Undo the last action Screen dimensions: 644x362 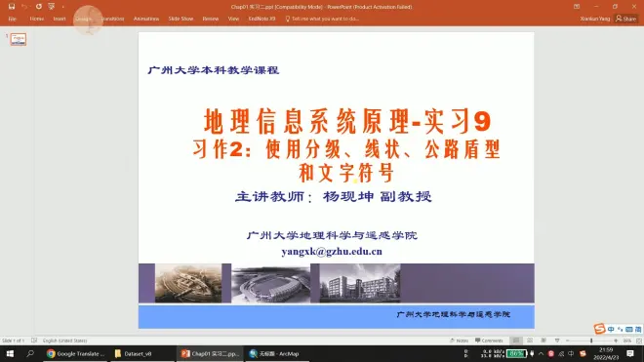point(24,7)
